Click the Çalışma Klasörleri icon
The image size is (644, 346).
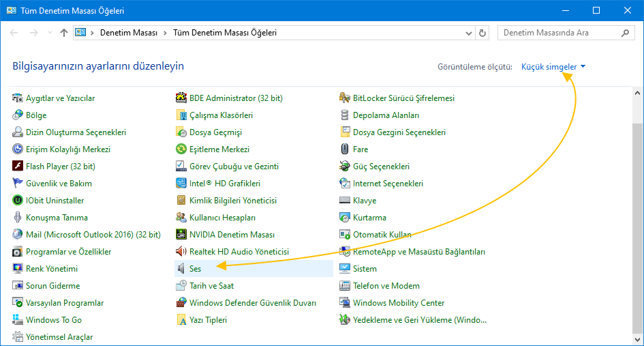181,115
